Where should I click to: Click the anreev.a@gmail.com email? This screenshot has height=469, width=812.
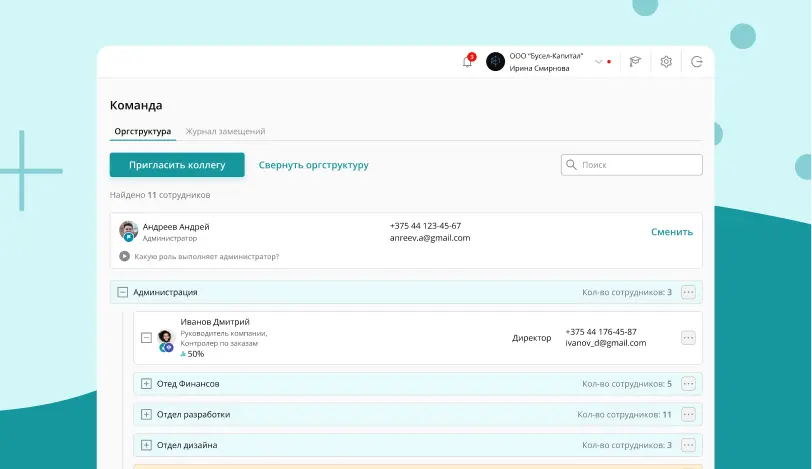pos(430,238)
